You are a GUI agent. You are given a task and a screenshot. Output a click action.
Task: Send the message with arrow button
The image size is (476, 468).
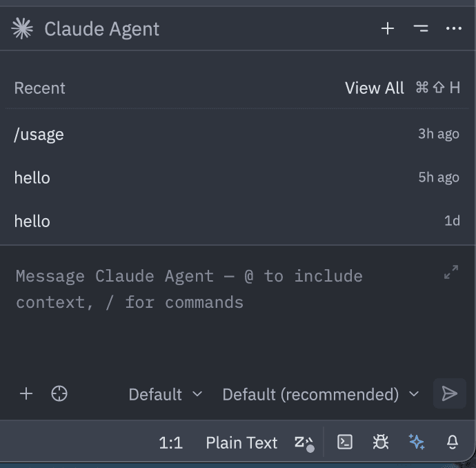tap(449, 394)
